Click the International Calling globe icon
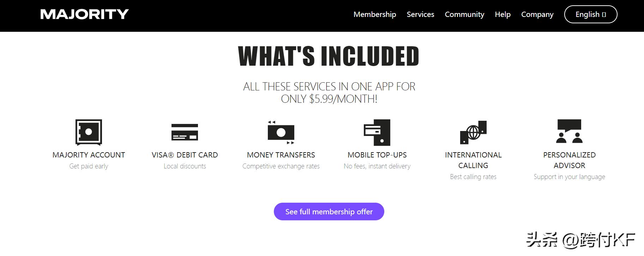This screenshot has width=644, height=256. click(x=473, y=132)
